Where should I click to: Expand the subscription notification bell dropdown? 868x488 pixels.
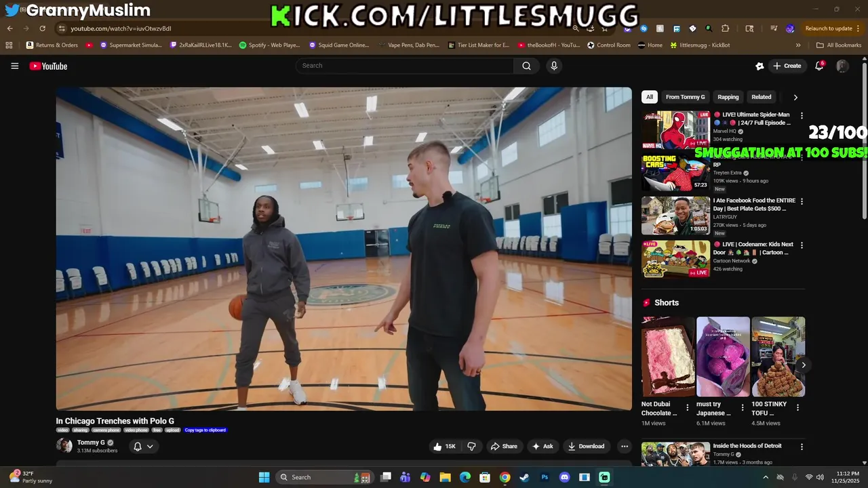(143, 446)
